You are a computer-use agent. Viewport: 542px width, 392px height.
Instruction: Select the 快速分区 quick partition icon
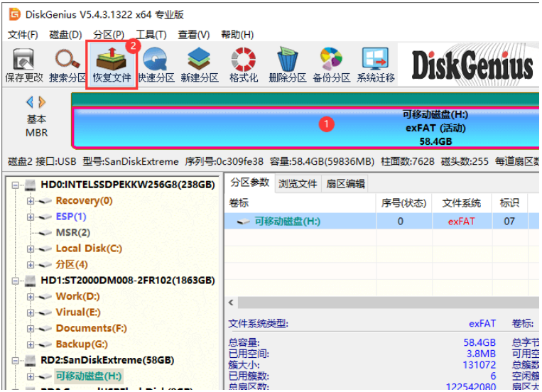[x=156, y=65]
